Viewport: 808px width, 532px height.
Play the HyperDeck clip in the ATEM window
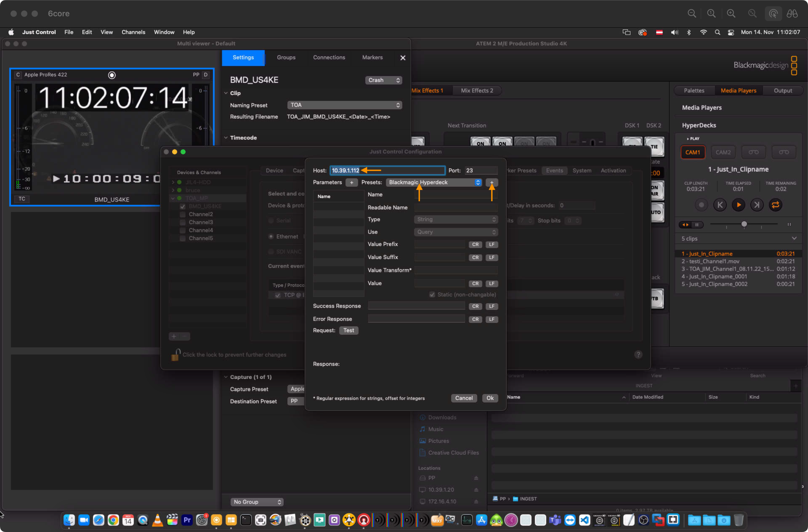(738, 204)
